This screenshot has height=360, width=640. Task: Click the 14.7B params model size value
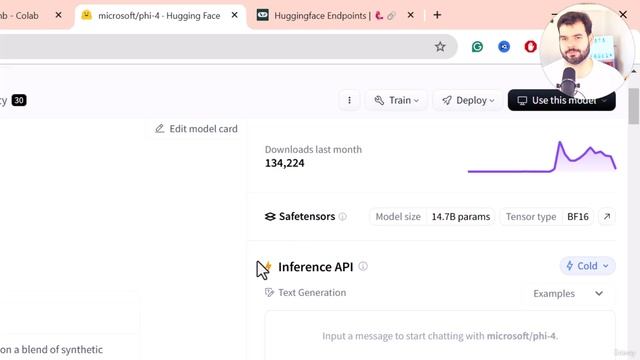pos(461,217)
